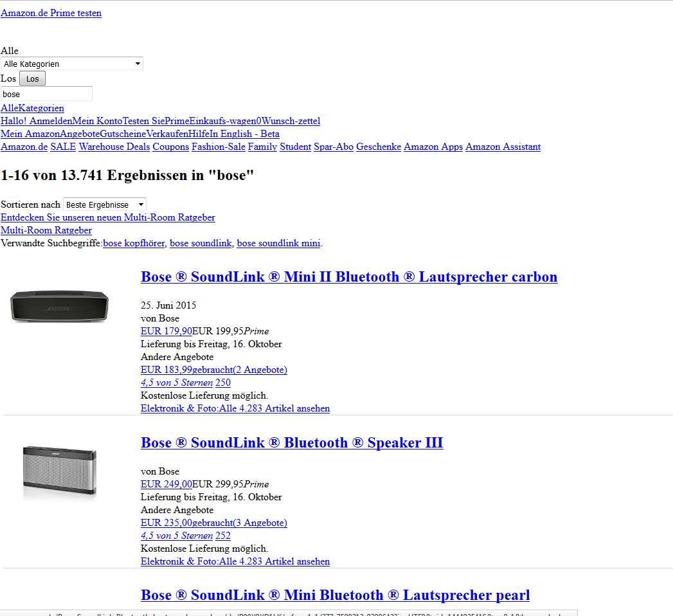673x616 pixels.
Task: Open the Family link
Action: (x=263, y=147)
